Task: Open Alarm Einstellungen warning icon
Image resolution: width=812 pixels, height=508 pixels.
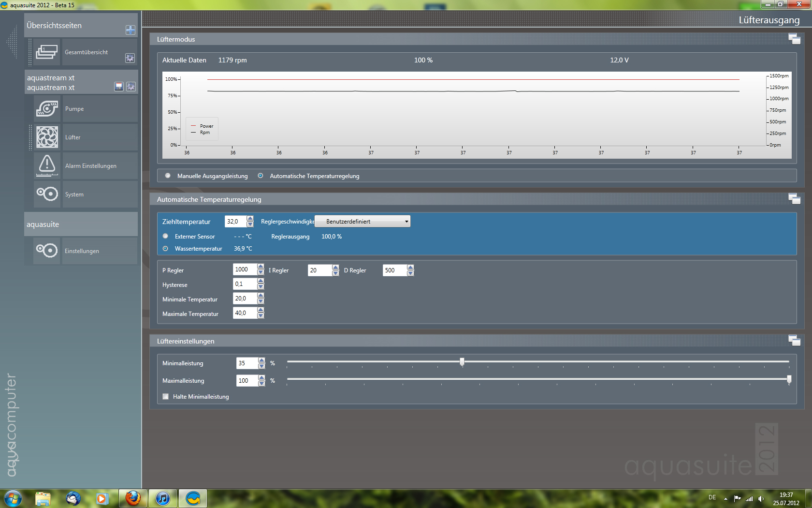Action: click(x=47, y=165)
